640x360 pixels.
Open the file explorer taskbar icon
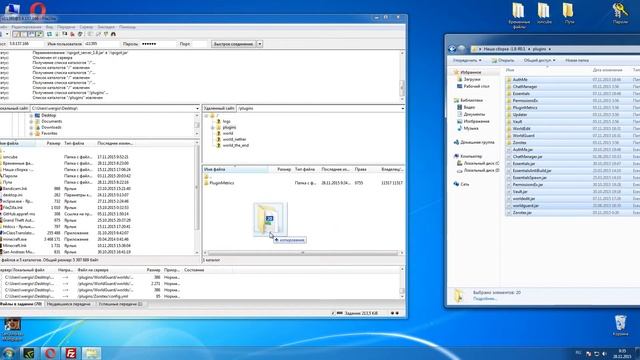(x=91, y=353)
